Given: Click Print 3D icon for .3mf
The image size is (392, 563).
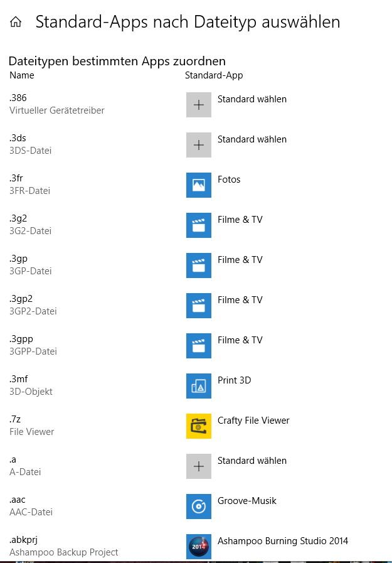Looking at the screenshot, I should (x=199, y=387).
